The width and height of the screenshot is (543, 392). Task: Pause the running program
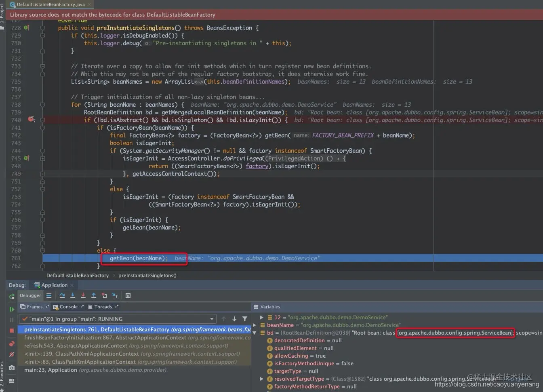click(12, 320)
